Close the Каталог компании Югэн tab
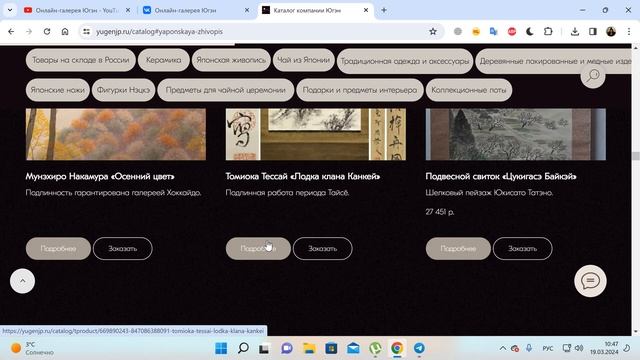Image resolution: width=640 pixels, height=360 pixels. pos(366,10)
